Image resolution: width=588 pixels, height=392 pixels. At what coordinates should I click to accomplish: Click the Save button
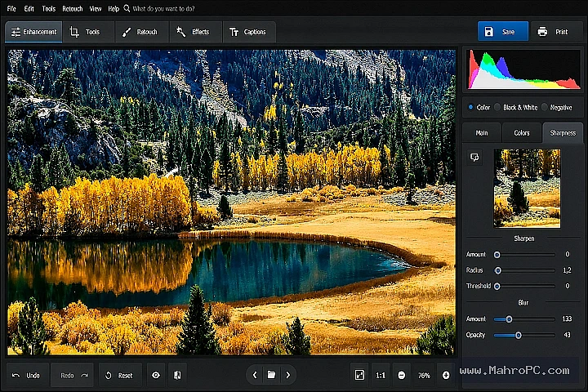point(502,32)
